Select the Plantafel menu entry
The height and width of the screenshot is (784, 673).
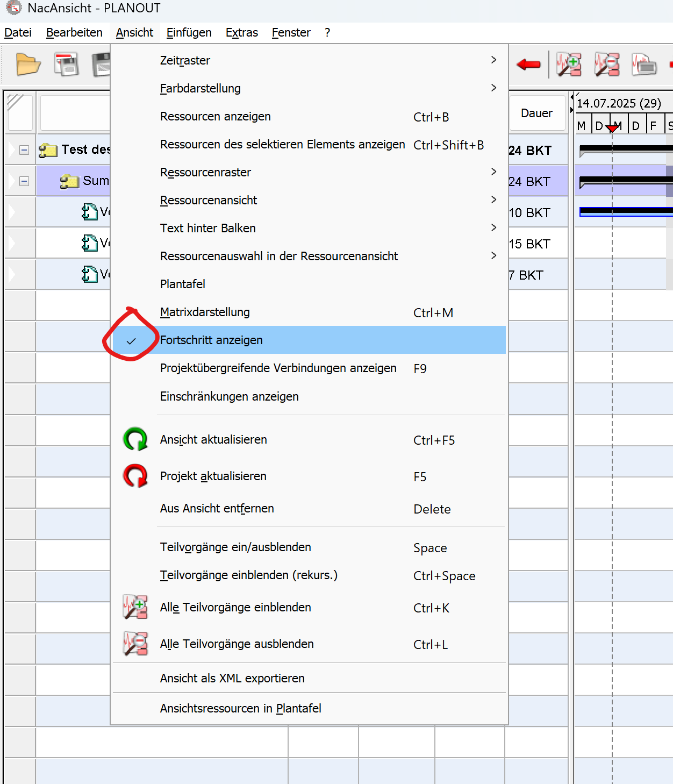(x=309, y=284)
